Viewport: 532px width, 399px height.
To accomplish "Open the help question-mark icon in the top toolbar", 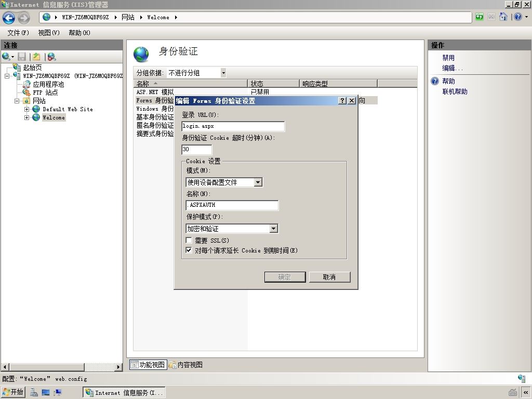I will (518, 17).
